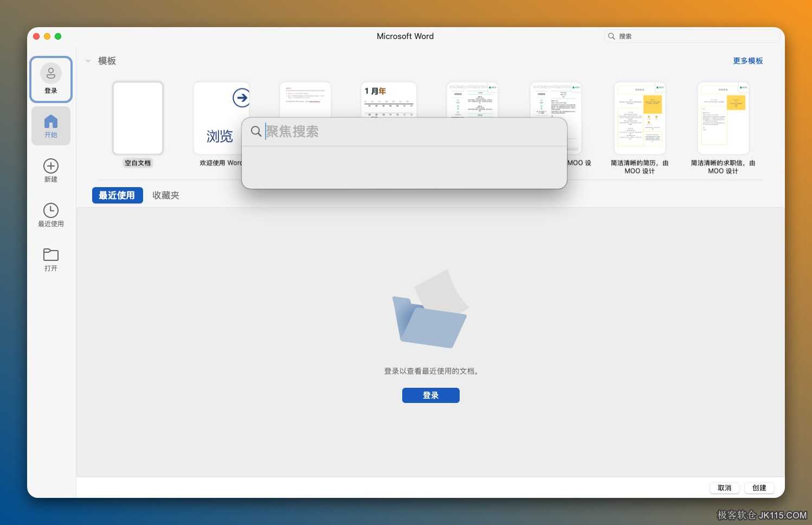The image size is (812, 525).
Task: Click the 欢迎使用 Word label
Action: tap(221, 163)
